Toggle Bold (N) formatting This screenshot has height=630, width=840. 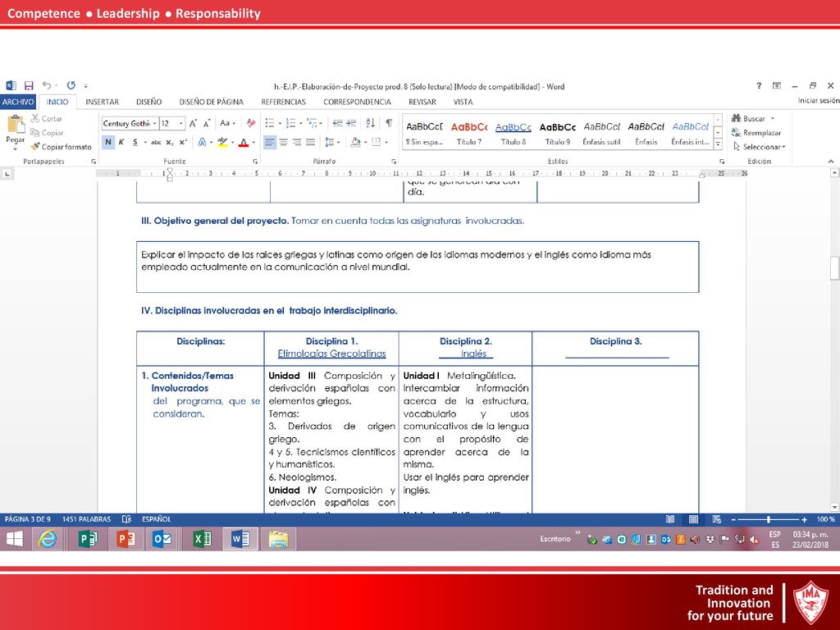tap(108, 142)
